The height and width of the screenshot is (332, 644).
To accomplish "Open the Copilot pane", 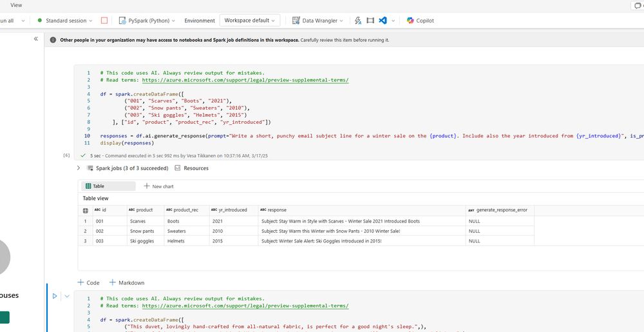I will pos(420,21).
